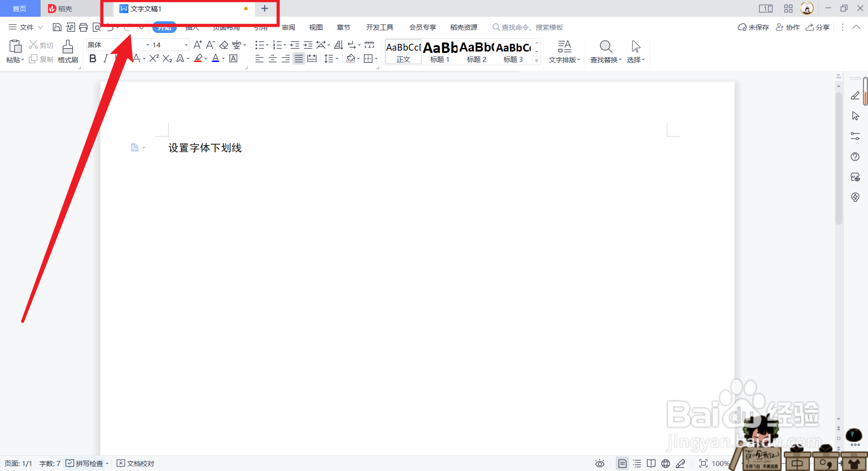Image resolution: width=868 pixels, height=471 pixels.
Task: Click the Increase Indent icon
Action: click(x=308, y=45)
